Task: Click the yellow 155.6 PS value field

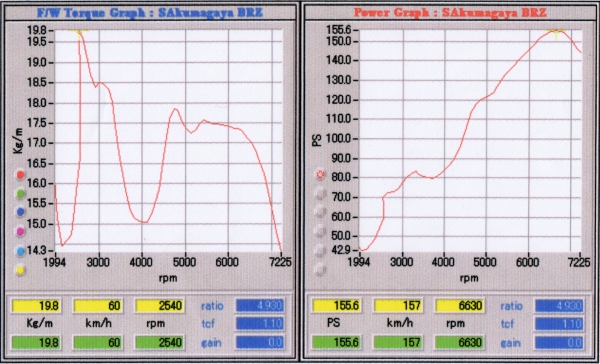Action: click(336, 306)
